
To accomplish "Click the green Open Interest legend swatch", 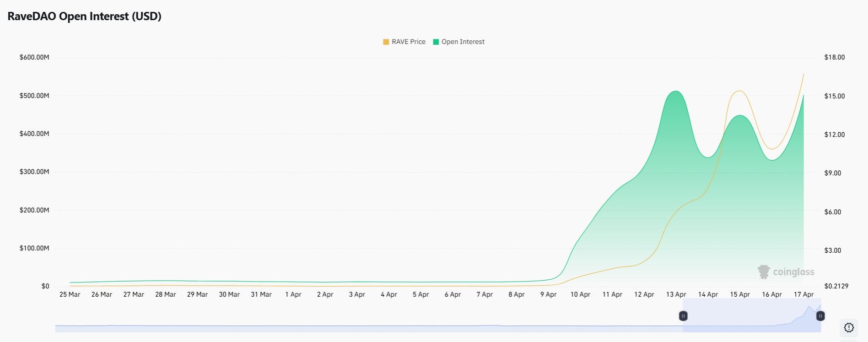I will [x=436, y=42].
